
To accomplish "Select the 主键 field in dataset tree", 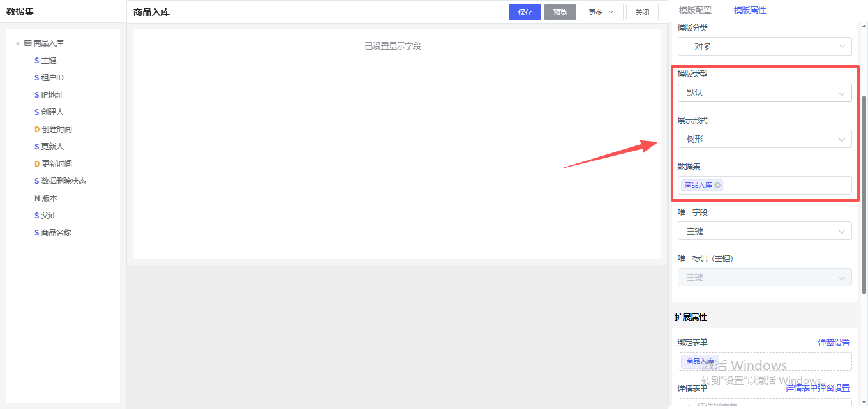I will pos(49,61).
